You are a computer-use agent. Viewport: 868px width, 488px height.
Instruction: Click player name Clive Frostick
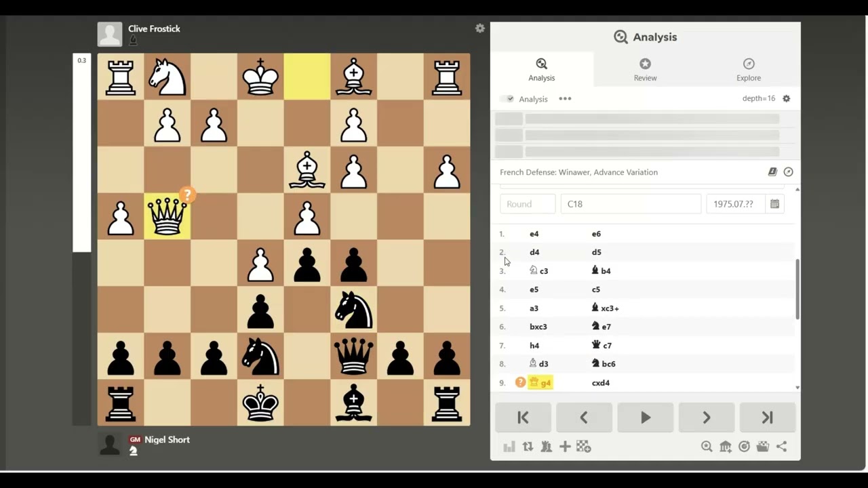click(x=154, y=28)
